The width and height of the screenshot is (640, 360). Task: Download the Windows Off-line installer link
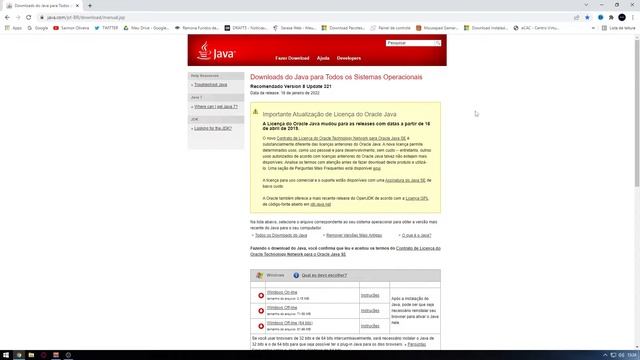(x=282, y=308)
